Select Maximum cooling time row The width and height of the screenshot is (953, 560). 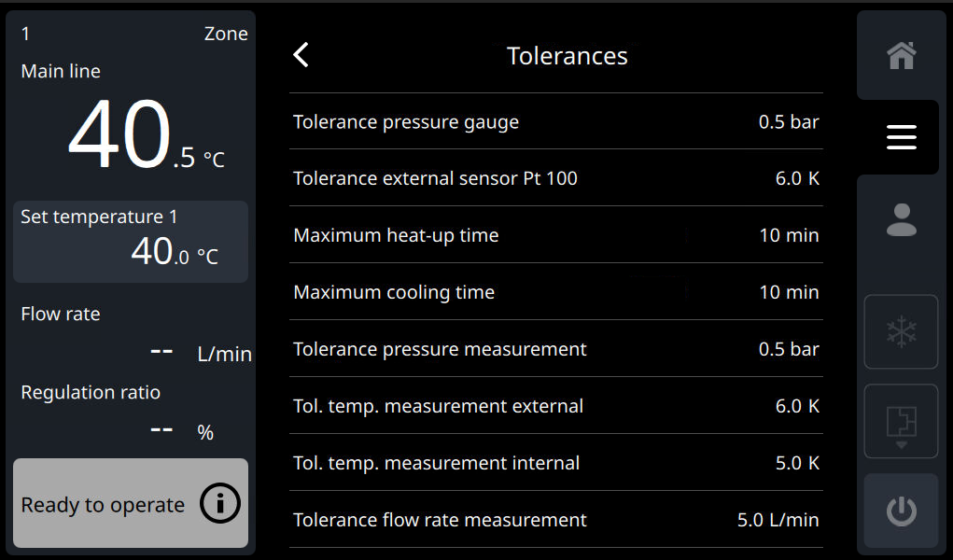coord(555,292)
